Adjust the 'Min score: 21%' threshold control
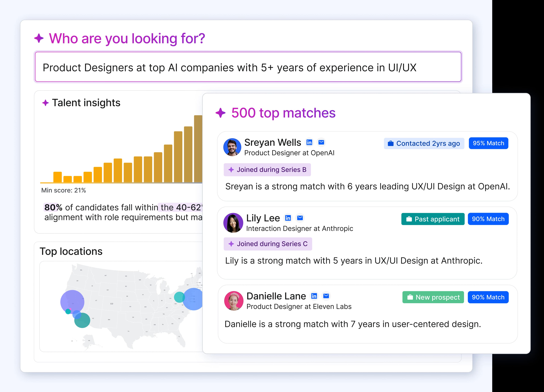This screenshot has height=392, width=544. coord(63,190)
